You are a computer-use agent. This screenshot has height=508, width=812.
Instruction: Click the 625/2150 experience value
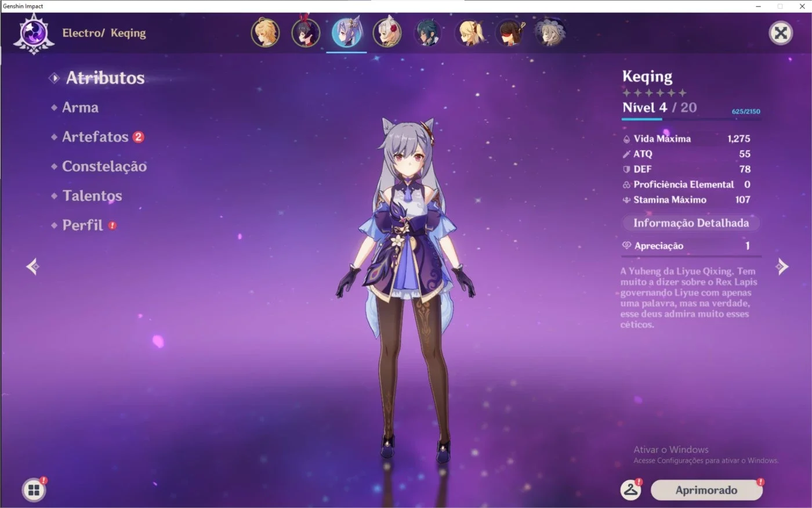[746, 111]
